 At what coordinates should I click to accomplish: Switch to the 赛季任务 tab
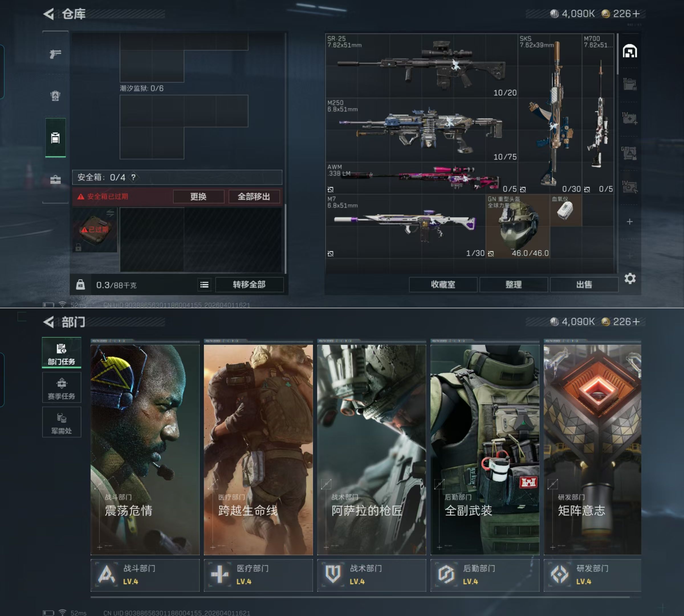tap(61, 388)
